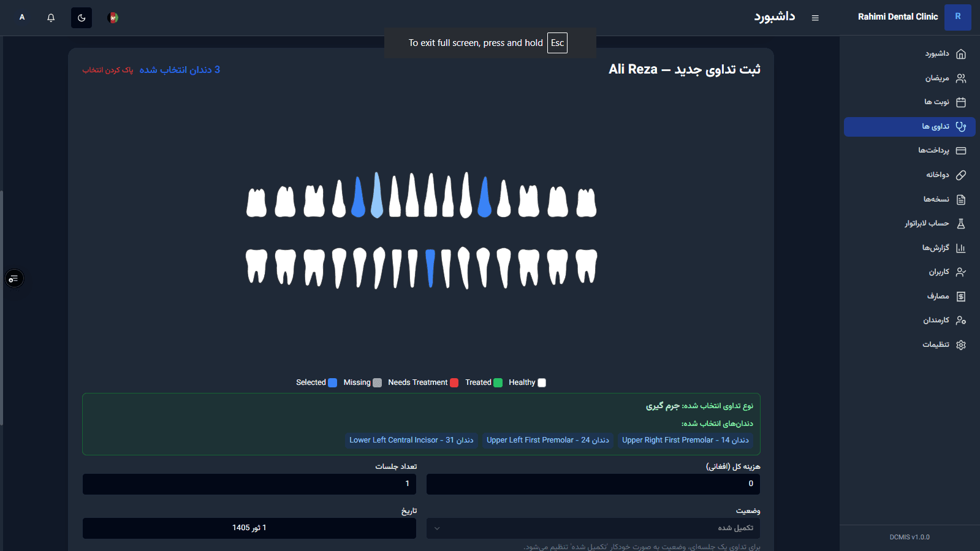Select the lower row's outermost right molar

[587, 265]
